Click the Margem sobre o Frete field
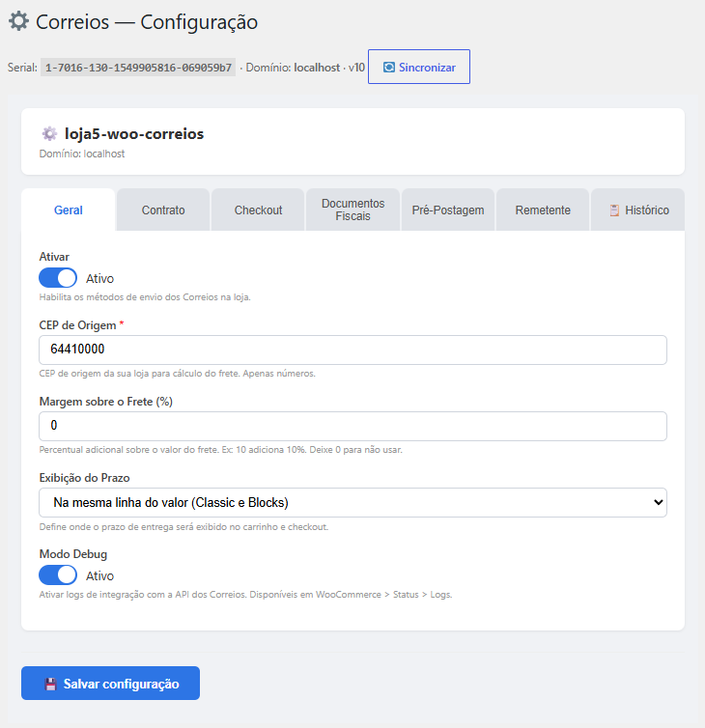This screenshot has height=728, width=705. (x=352, y=426)
